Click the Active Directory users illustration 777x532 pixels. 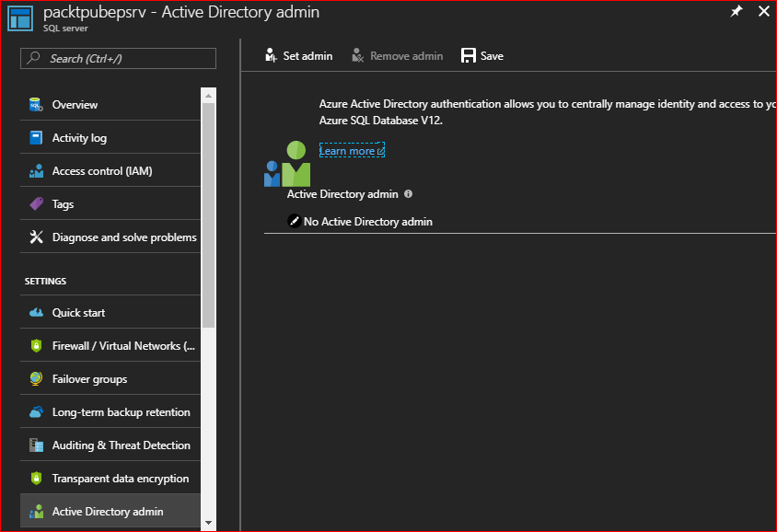point(287,164)
